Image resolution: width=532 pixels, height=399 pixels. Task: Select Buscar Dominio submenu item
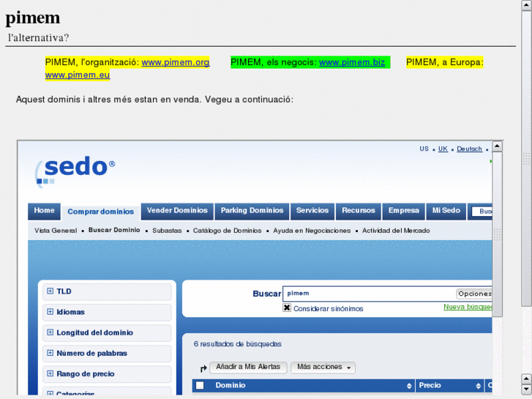(x=114, y=230)
